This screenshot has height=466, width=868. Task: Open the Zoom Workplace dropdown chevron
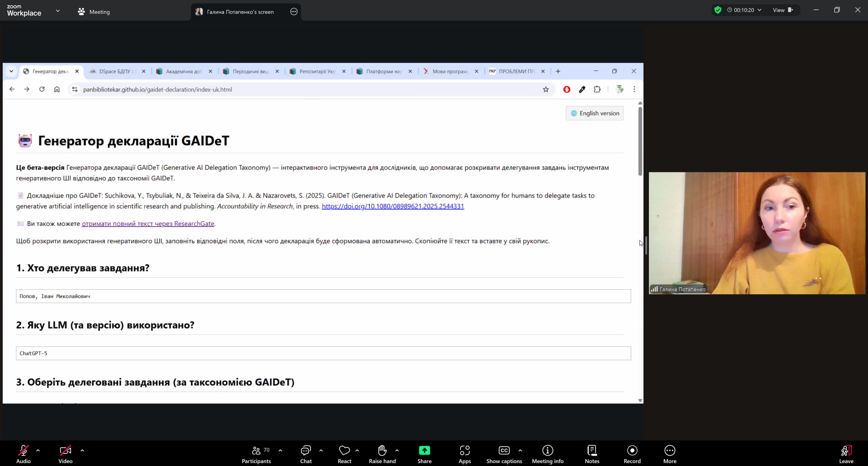pyautogui.click(x=58, y=11)
